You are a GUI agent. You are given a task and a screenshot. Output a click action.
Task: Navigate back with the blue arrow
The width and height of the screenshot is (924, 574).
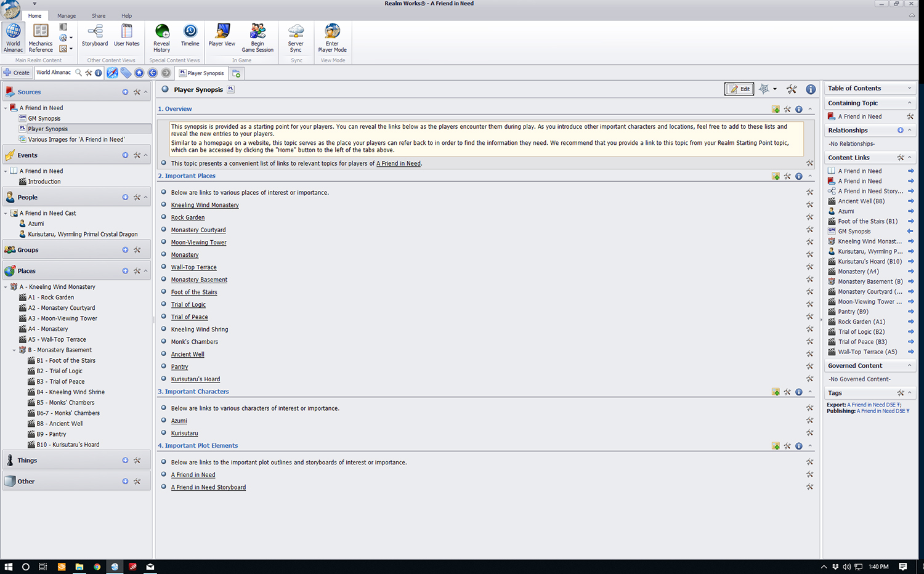tap(153, 73)
